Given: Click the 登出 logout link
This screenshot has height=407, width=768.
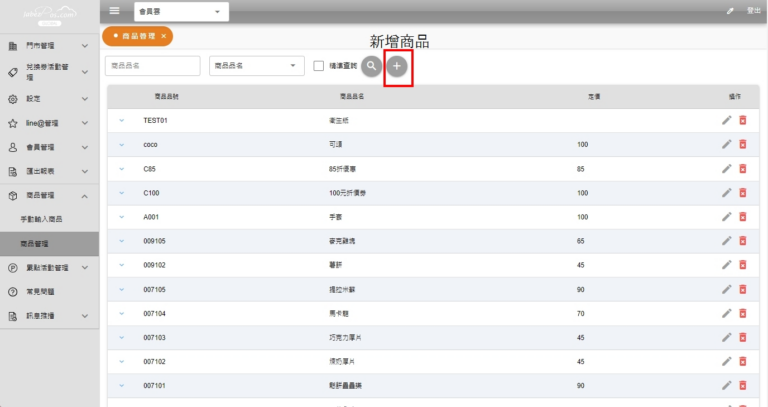Looking at the screenshot, I should click(x=753, y=11).
